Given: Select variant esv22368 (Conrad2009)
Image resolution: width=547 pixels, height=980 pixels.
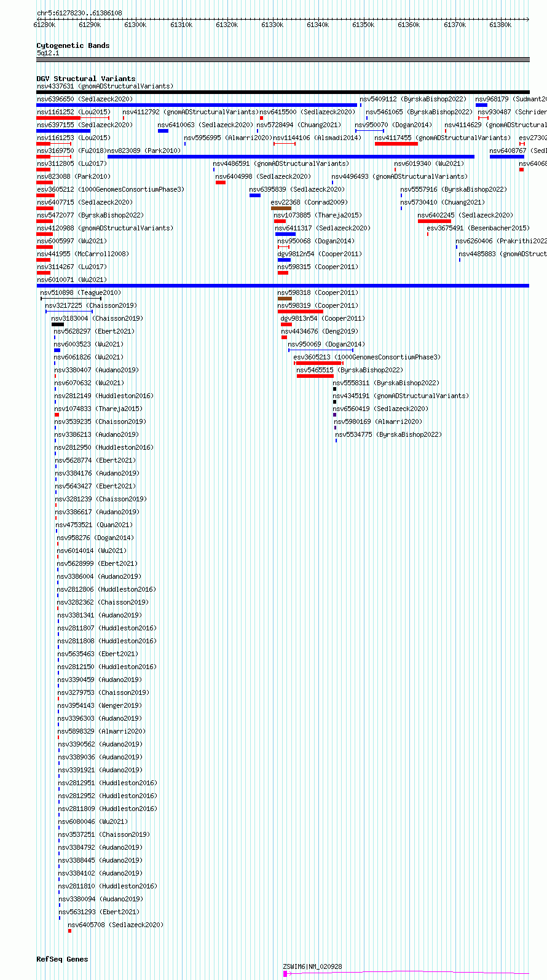Looking at the screenshot, I should tap(309, 202).
